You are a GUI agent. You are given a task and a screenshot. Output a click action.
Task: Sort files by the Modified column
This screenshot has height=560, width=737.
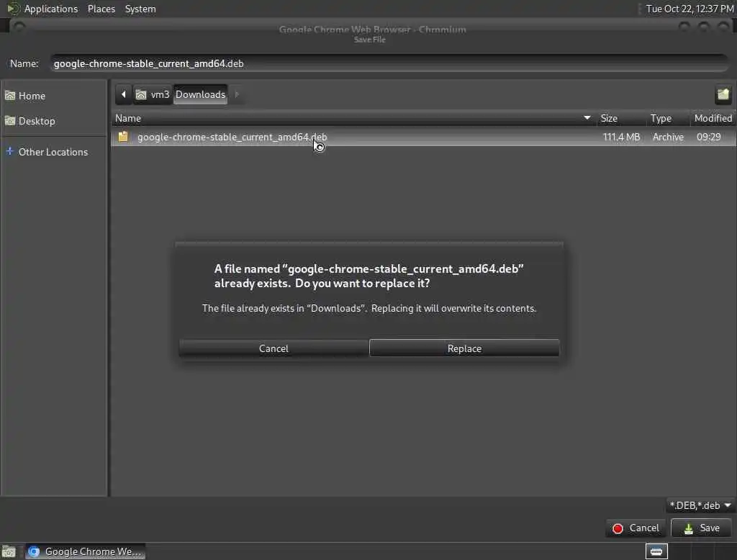pos(713,119)
